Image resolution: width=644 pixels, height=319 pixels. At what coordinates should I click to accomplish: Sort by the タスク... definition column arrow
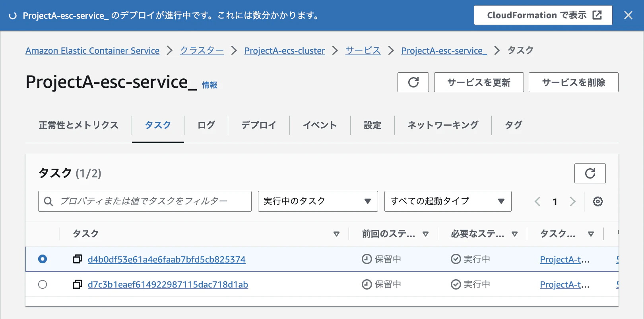591,234
